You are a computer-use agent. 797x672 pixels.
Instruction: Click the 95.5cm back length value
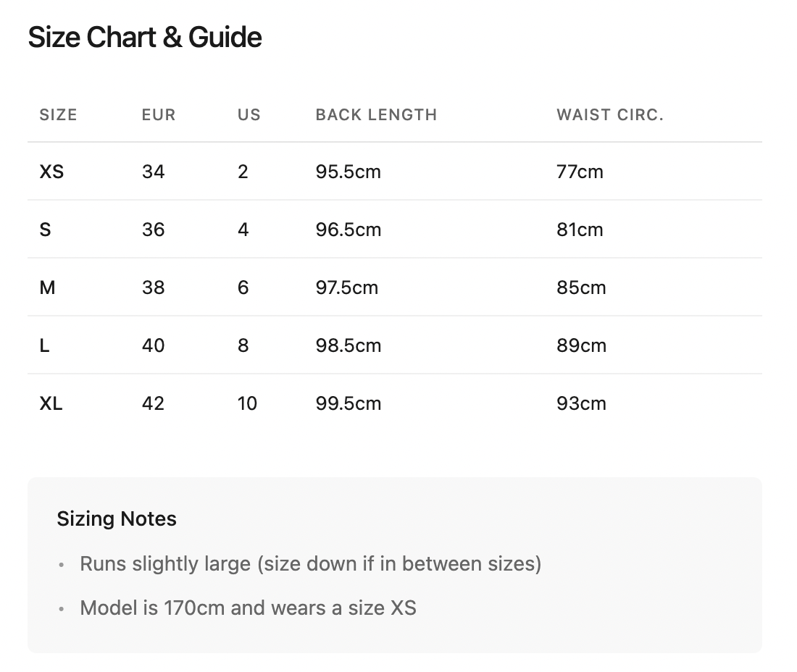pos(348,172)
